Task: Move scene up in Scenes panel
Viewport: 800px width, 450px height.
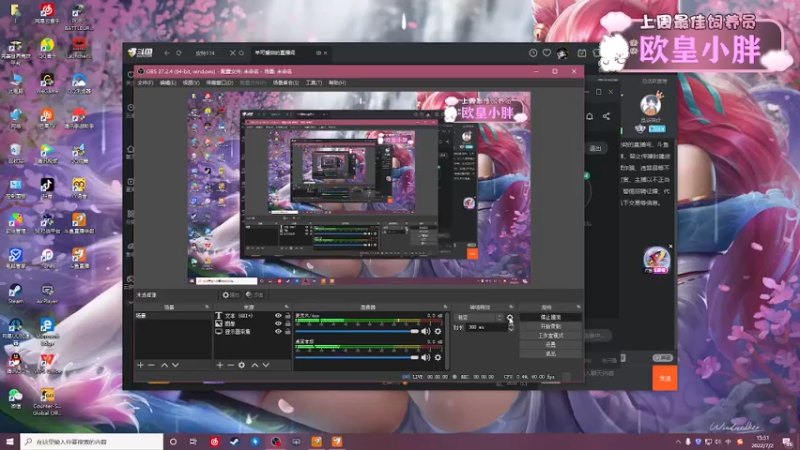Action: (164, 365)
